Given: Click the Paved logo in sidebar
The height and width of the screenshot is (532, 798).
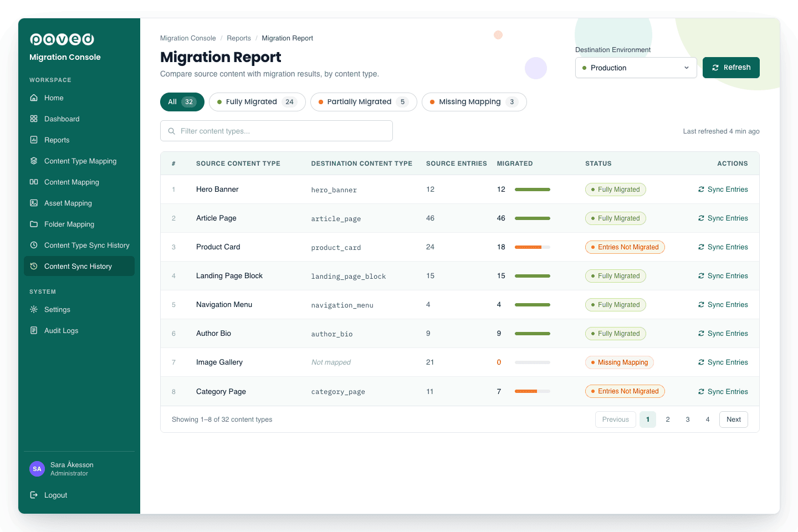Looking at the screenshot, I should (x=62, y=39).
